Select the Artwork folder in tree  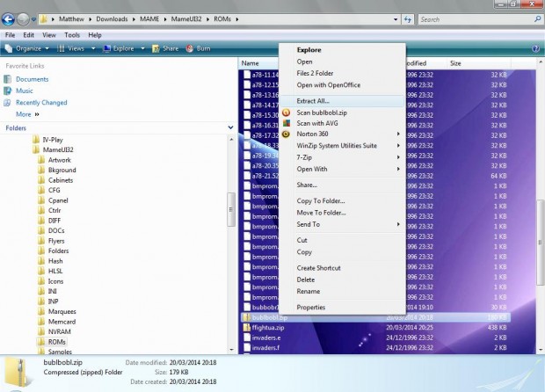(59, 160)
